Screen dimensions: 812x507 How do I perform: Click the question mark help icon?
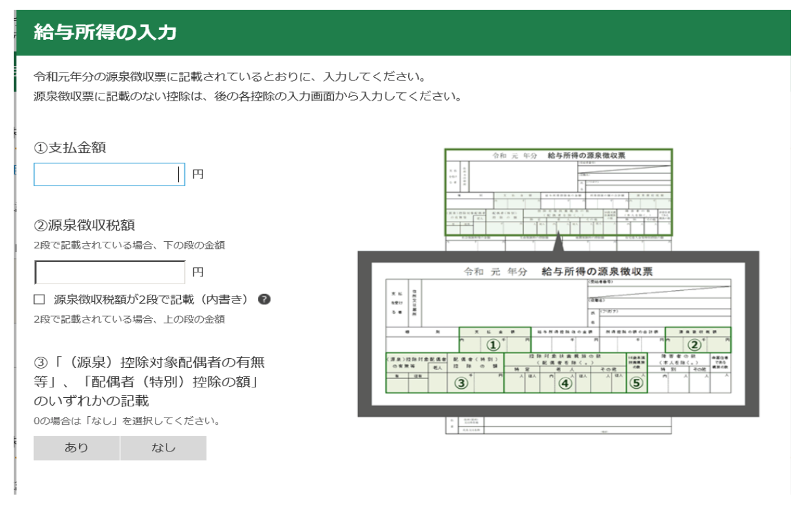click(x=264, y=299)
